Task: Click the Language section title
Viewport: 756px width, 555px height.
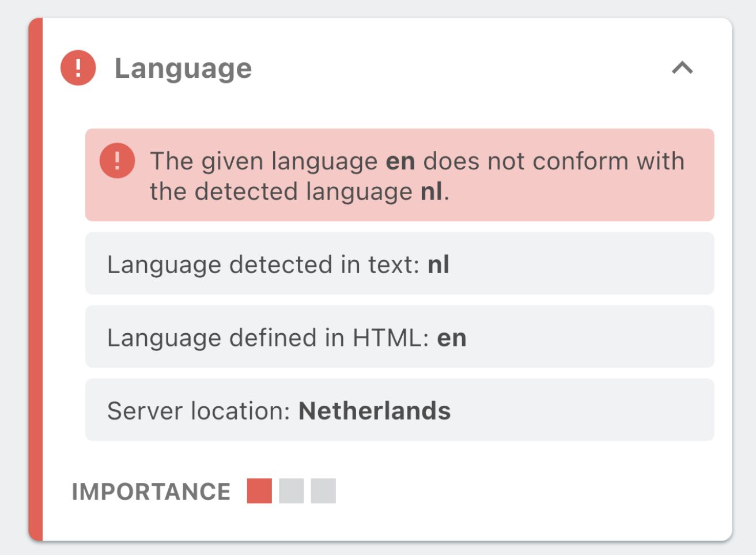Action: [x=183, y=68]
